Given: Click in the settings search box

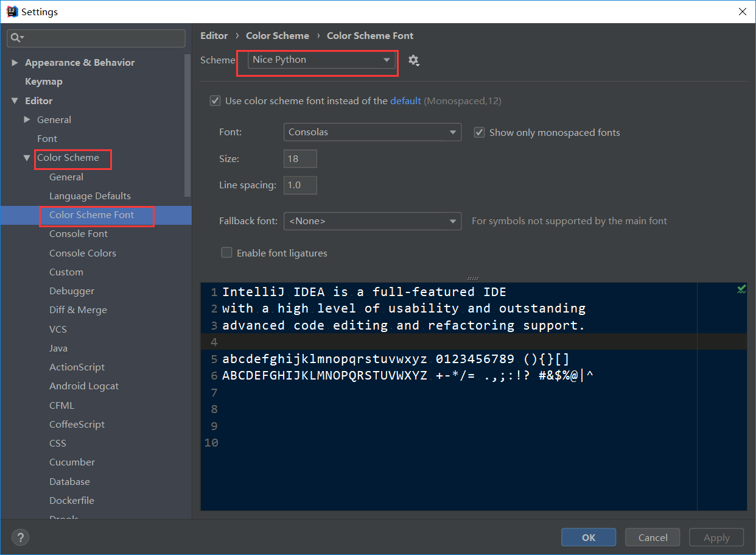Looking at the screenshot, I should pos(96,38).
